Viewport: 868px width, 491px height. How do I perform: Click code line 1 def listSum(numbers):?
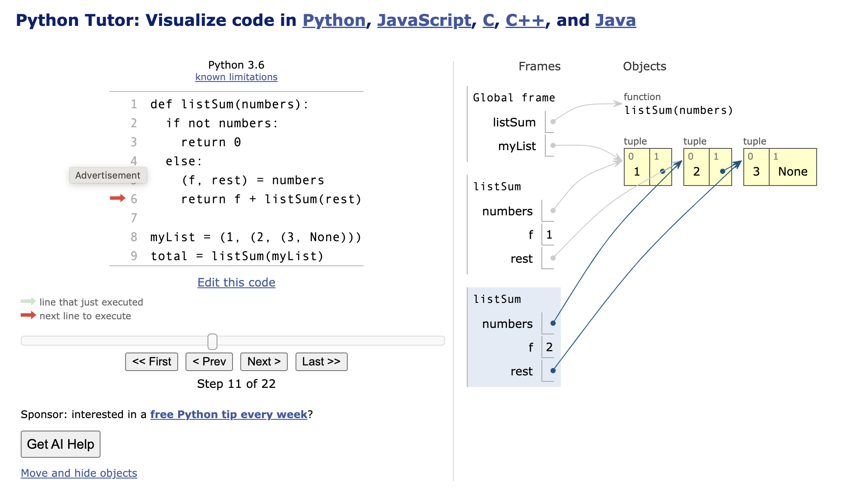click(230, 104)
